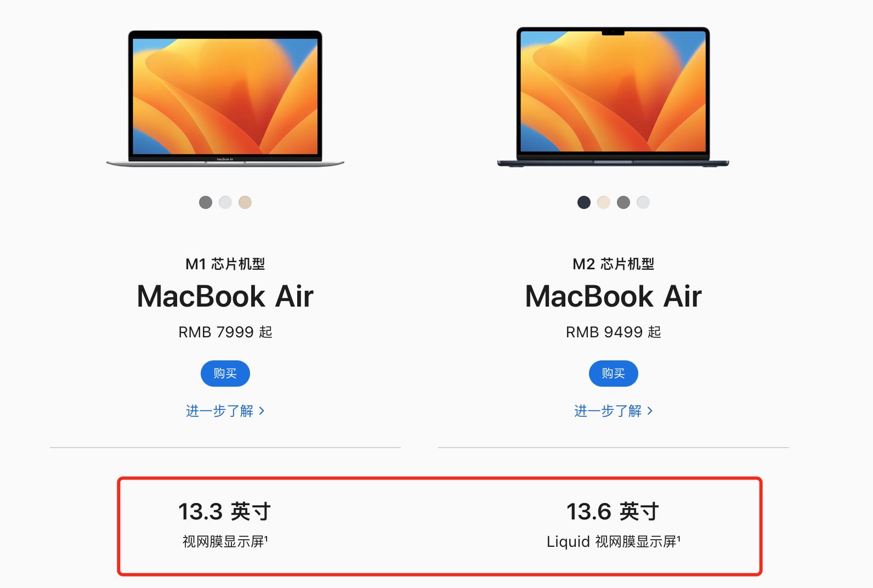The height and width of the screenshot is (588, 873).
Task: Click the silver M1 MacBook Air laptop image
Action: pyautogui.click(x=225, y=99)
